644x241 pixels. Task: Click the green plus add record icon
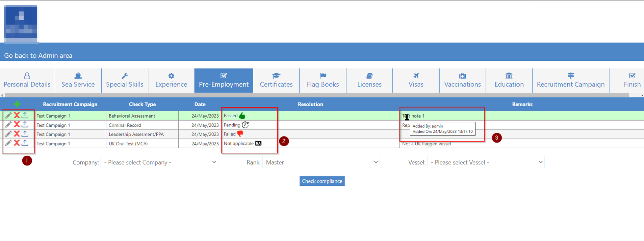tap(17, 104)
